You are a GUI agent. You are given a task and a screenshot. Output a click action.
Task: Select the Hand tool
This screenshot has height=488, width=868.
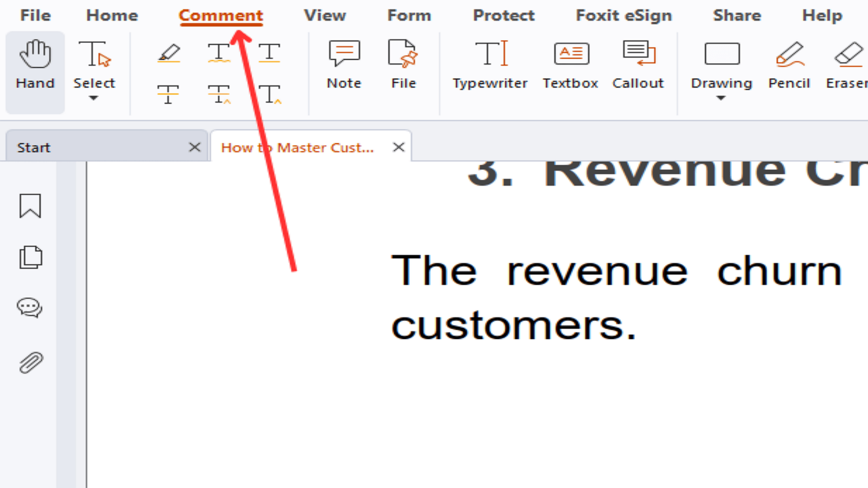[x=34, y=64]
